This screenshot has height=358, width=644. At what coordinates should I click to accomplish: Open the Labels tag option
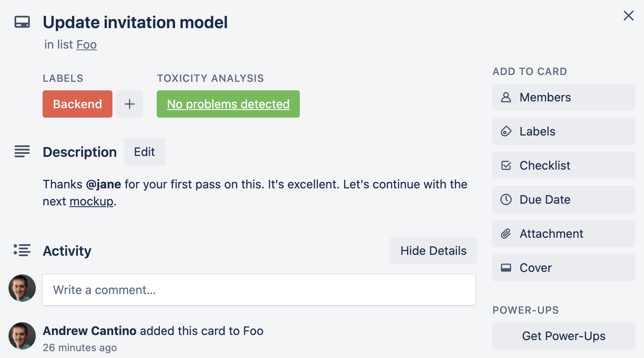(563, 131)
